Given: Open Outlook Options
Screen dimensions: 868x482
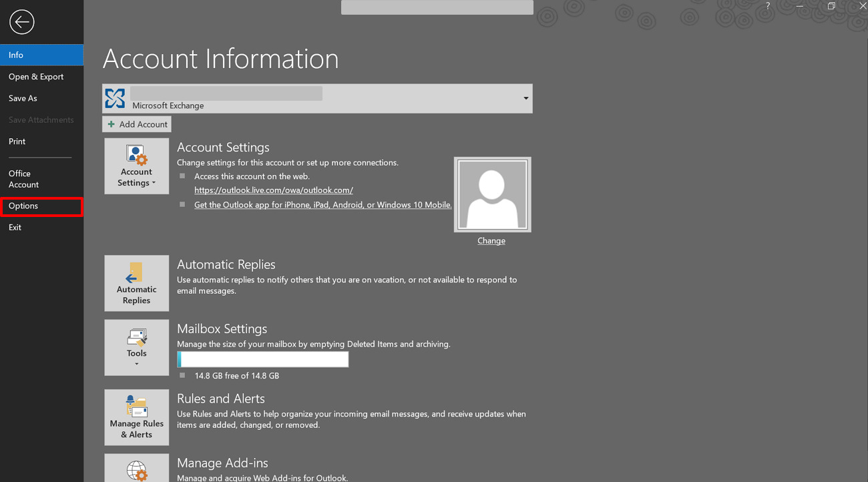Looking at the screenshot, I should click(x=41, y=206).
